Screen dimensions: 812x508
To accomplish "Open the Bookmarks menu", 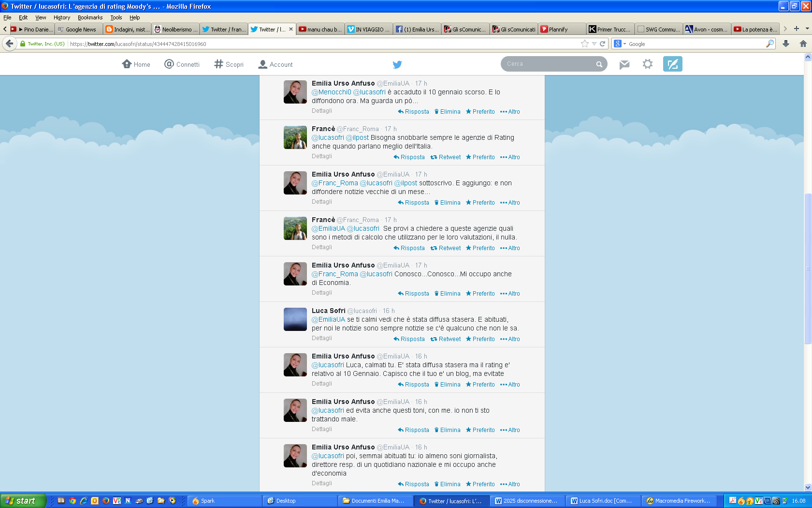I will (x=90, y=17).
